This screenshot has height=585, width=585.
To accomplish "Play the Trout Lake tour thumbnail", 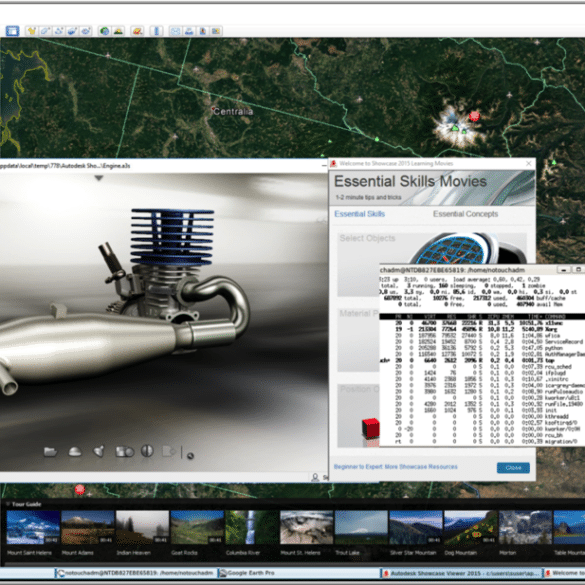I will point(361,528).
